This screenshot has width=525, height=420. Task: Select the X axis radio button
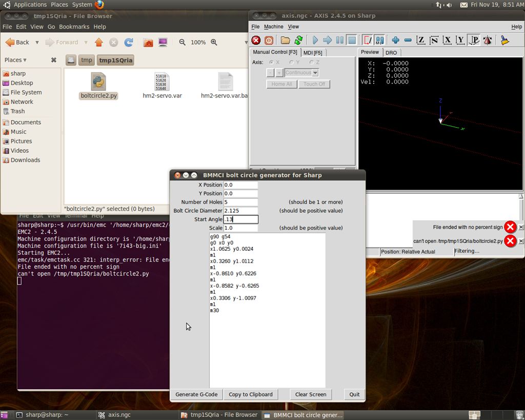[x=272, y=62]
